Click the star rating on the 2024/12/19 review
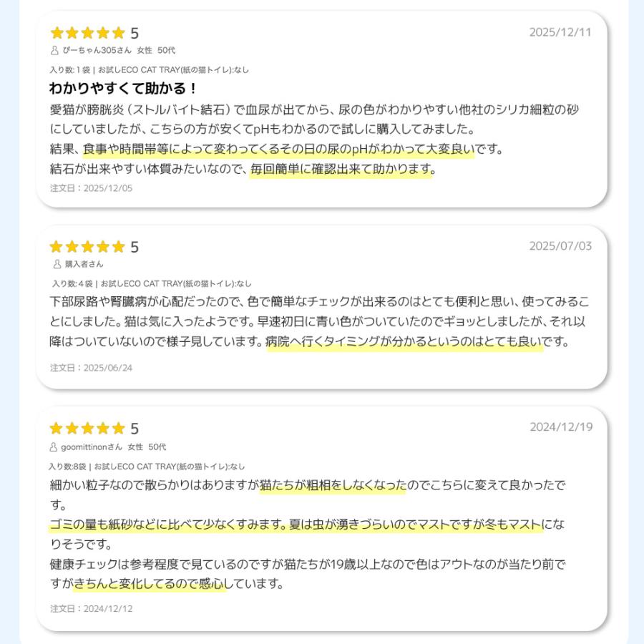 coord(87,429)
